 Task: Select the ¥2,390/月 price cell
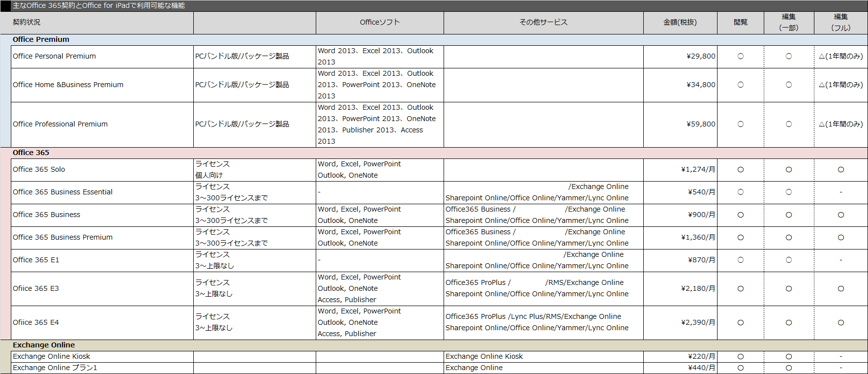click(680, 323)
